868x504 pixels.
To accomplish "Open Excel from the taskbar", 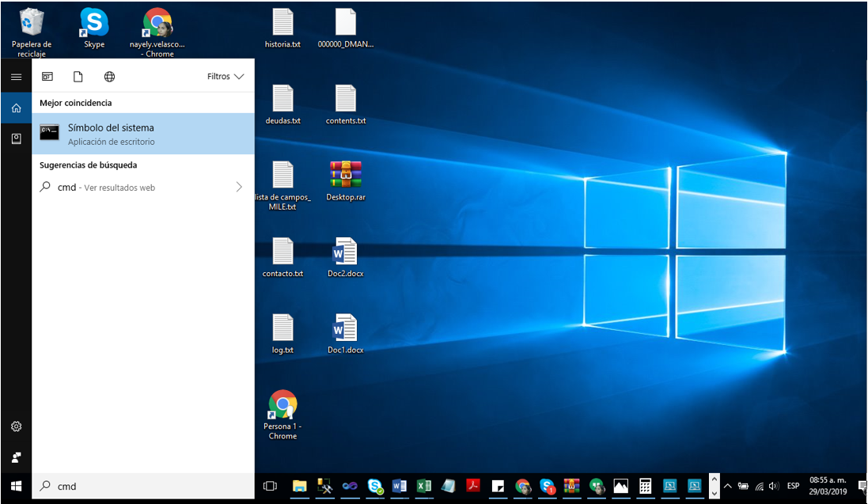I will [424, 487].
